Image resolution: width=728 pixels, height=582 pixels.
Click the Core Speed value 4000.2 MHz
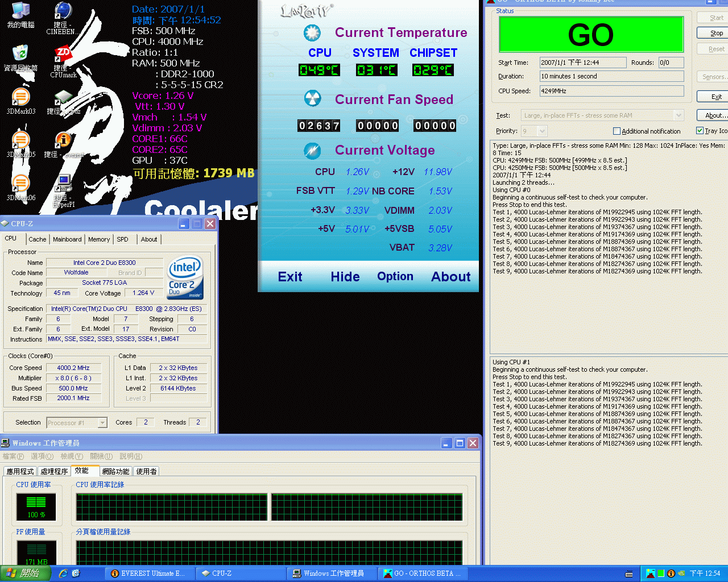pyautogui.click(x=73, y=368)
